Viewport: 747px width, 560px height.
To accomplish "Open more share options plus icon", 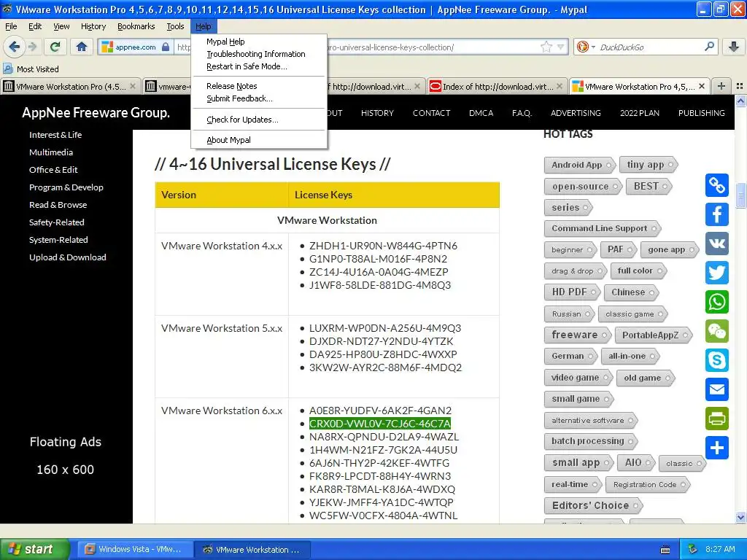I will coord(717,448).
